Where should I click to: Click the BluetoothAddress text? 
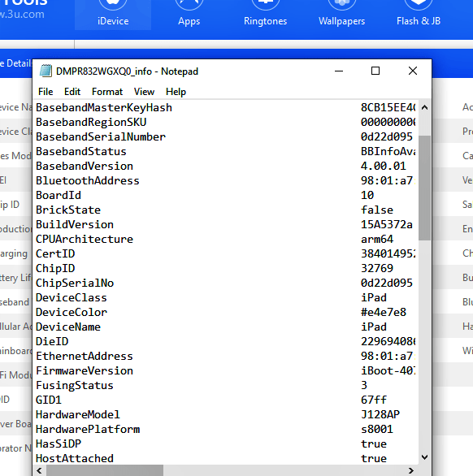[88, 180]
